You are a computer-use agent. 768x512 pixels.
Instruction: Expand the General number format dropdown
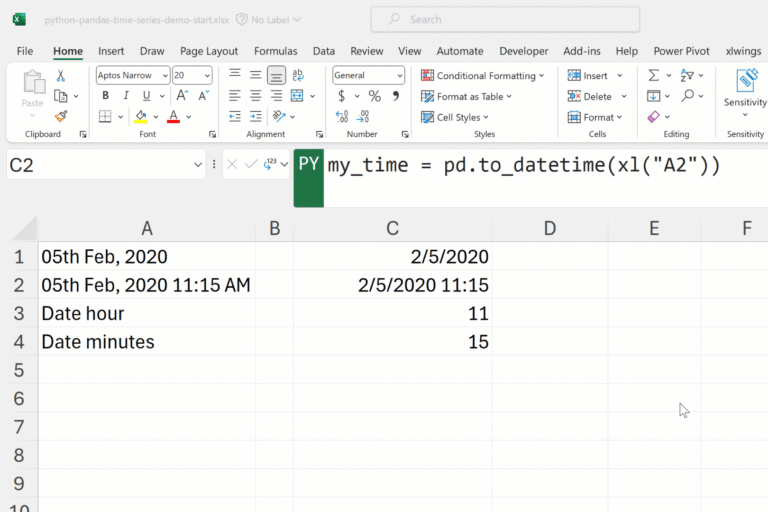tap(398, 75)
